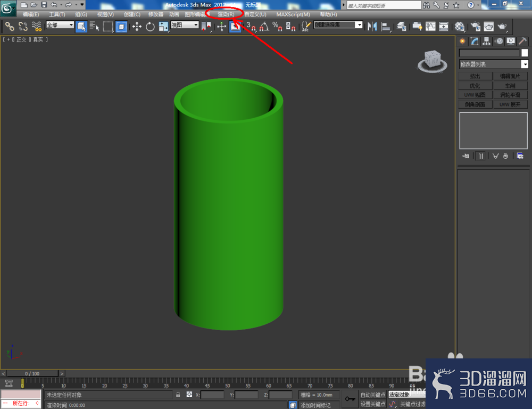Click the New Scene file icon

click(x=24, y=5)
